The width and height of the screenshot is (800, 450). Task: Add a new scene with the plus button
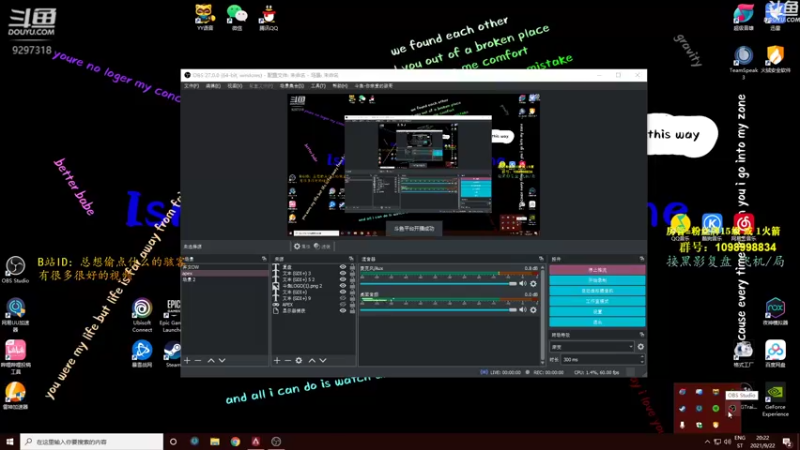(187, 361)
